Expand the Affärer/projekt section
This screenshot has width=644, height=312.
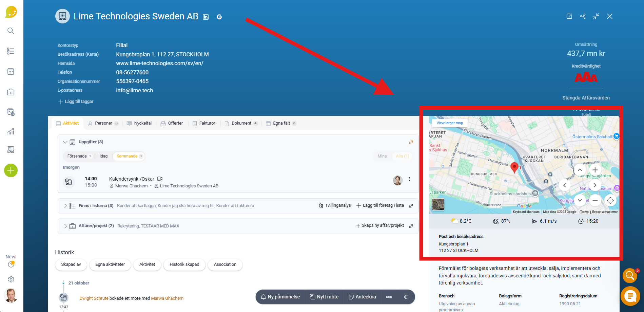click(x=65, y=226)
